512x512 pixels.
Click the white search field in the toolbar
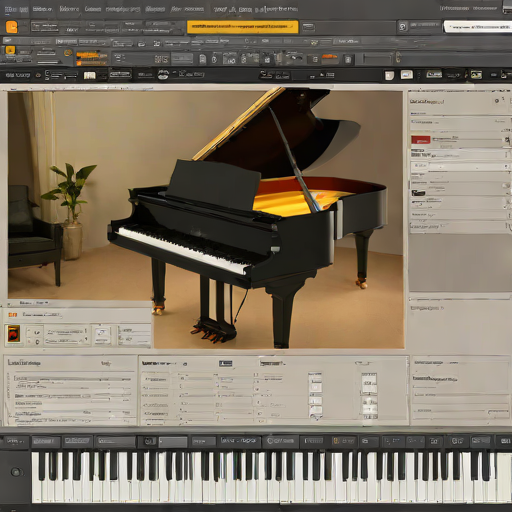tap(477, 27)
